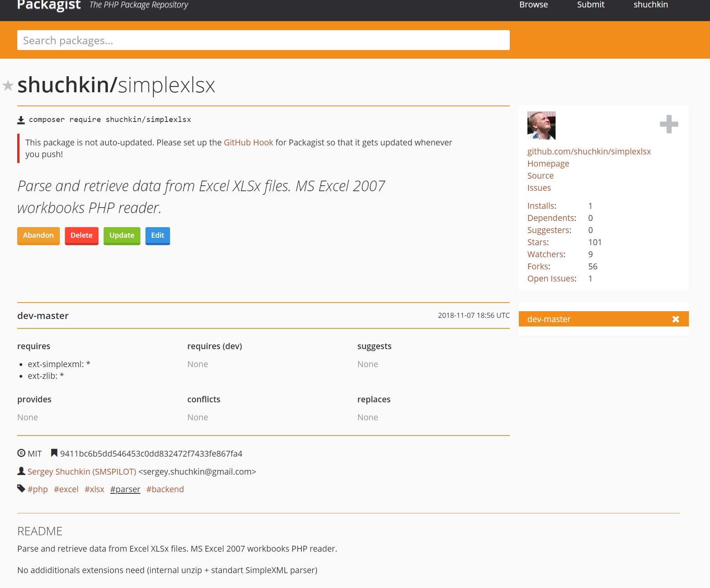This screenshot has width=710, height=588.
Task: Open the #excel tag
Action: click(x=66, y=489)
